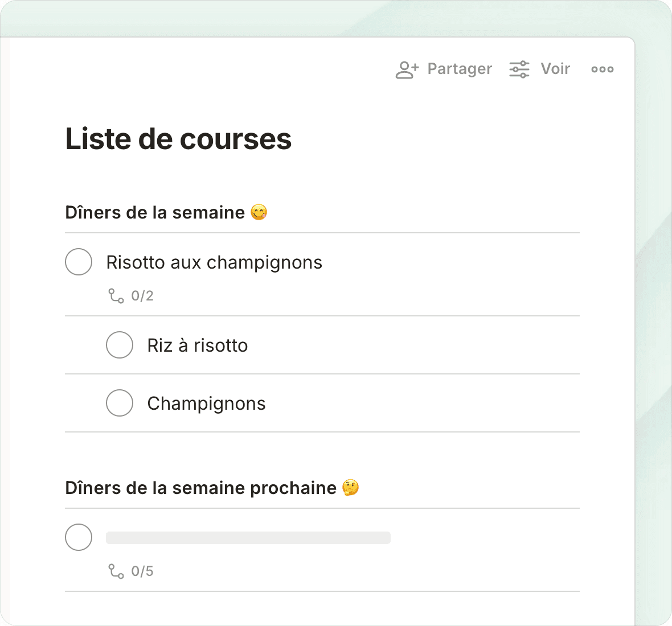This screenshot has width=672, height=626.
Task: Collapse subtasks via 0/2 counter
Action: coord(142,296)
